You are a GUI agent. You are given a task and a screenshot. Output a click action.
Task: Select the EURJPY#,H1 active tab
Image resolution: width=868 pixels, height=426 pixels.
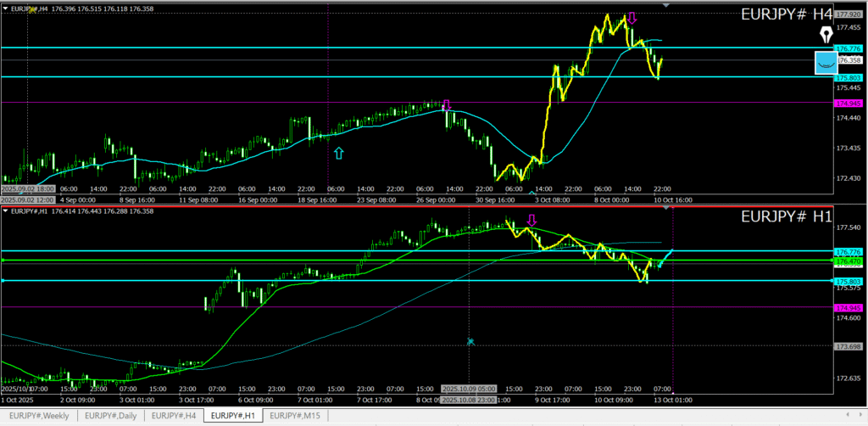(233, 416)
